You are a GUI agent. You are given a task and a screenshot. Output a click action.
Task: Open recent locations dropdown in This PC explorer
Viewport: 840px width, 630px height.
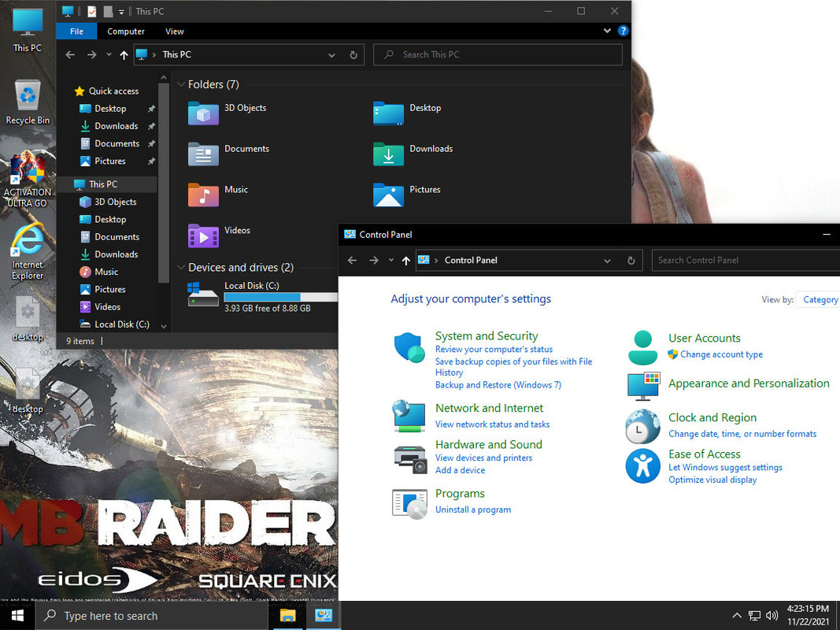click(109, 54)
